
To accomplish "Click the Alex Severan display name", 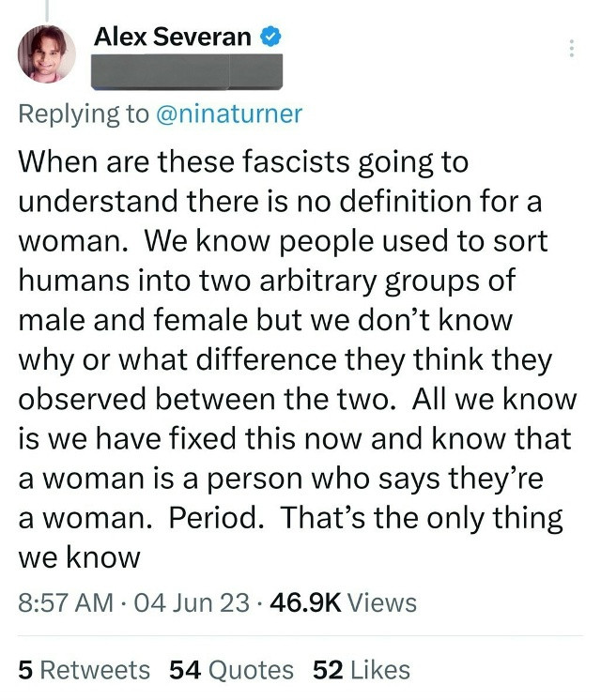I will tap(173, 37).
